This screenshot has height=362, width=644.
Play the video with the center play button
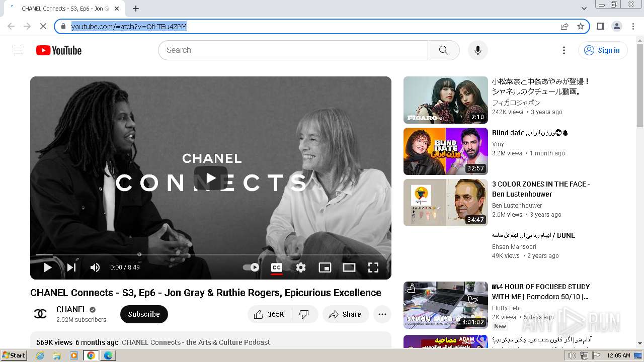(x=211, y=178)
